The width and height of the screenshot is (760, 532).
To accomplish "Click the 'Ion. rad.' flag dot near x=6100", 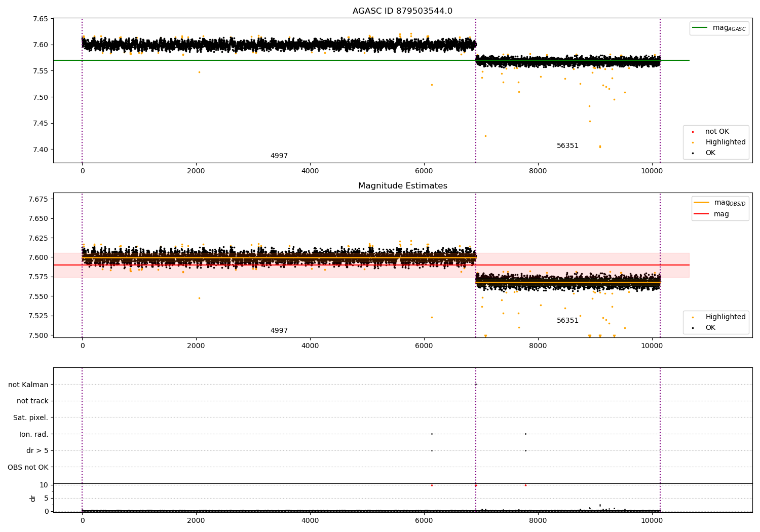I will click(432, 434).
